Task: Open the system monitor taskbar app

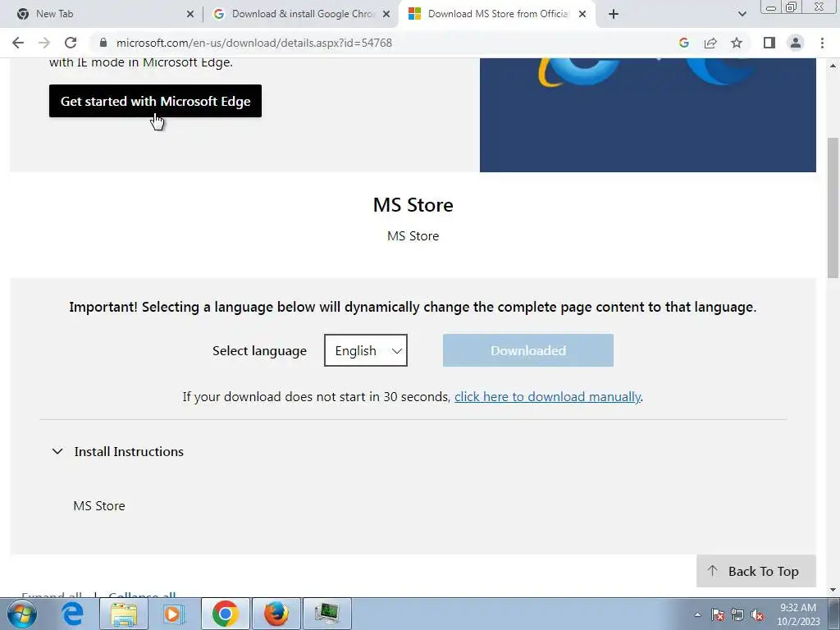Action: 327,614
